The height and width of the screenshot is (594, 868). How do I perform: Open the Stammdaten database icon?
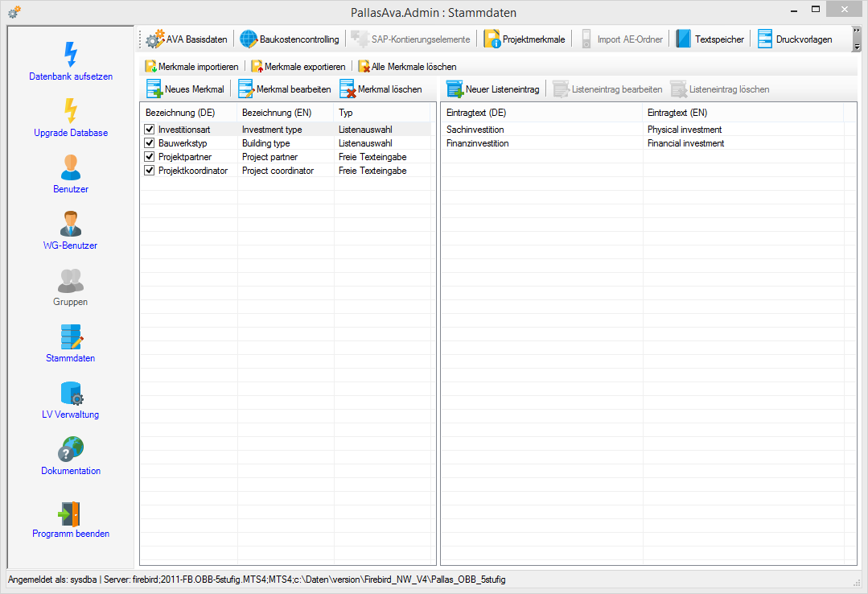pos(72,336)
